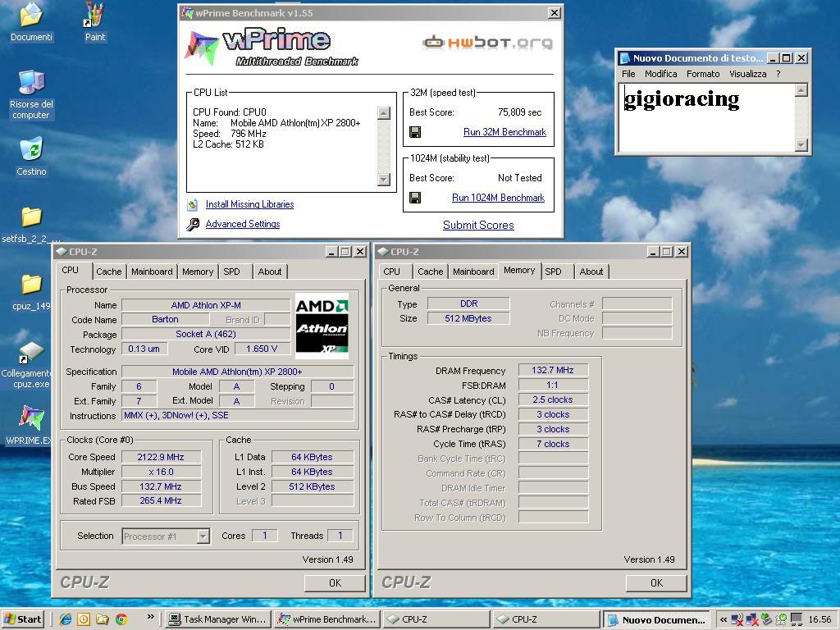
Task: Open About tab in right CPU-Z
Action: pos(591,272)
